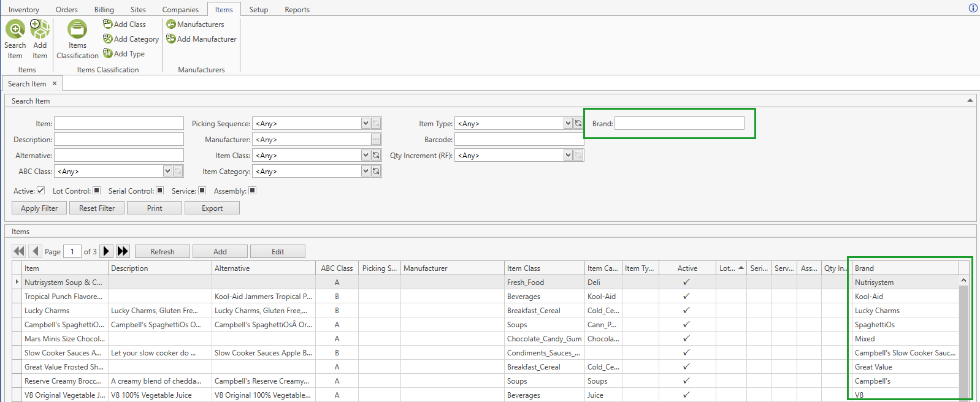This screenshot has width=980, height=402.
Task: Click the page number box
Action: point(72,251)
